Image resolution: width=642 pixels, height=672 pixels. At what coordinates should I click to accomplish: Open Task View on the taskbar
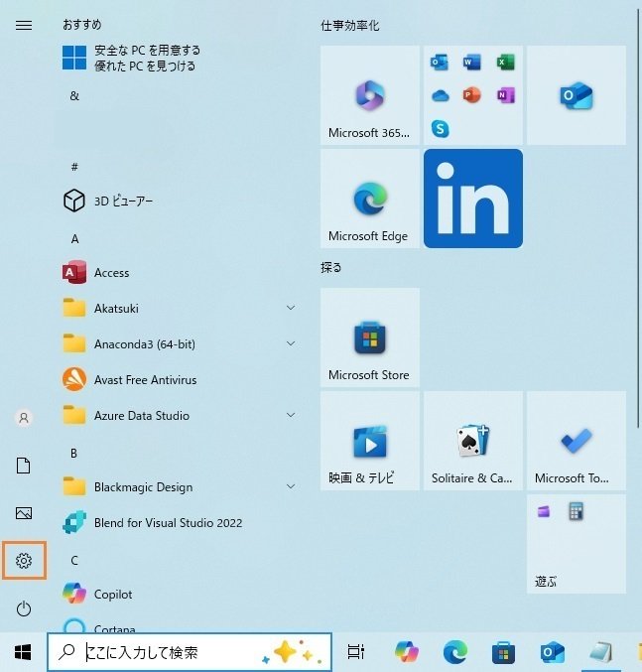coord(356,652)
